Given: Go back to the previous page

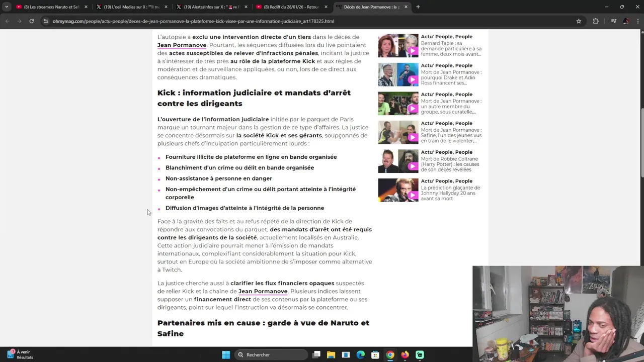Looking at the screenshot, I should point(7,21).
